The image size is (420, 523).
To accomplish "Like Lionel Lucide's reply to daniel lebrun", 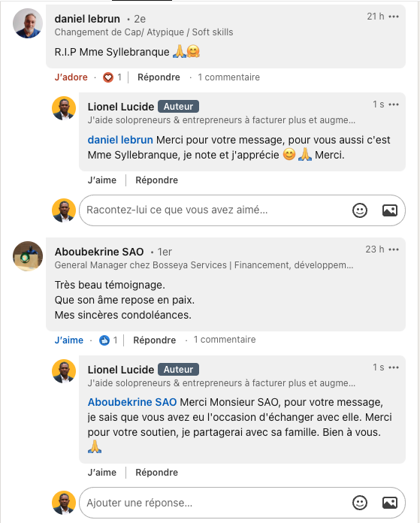I will pos(102,180).
